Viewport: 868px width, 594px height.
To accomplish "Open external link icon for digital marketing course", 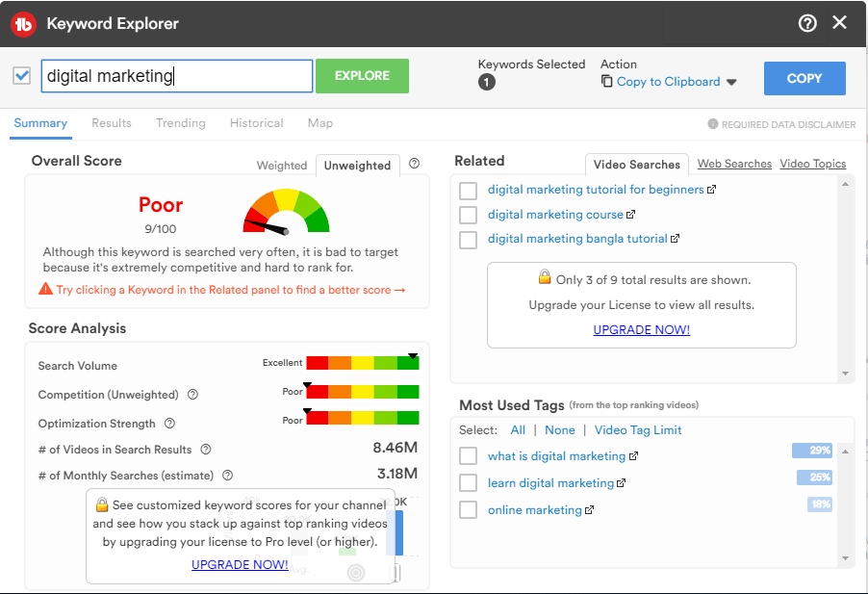I will click(631, 215).
